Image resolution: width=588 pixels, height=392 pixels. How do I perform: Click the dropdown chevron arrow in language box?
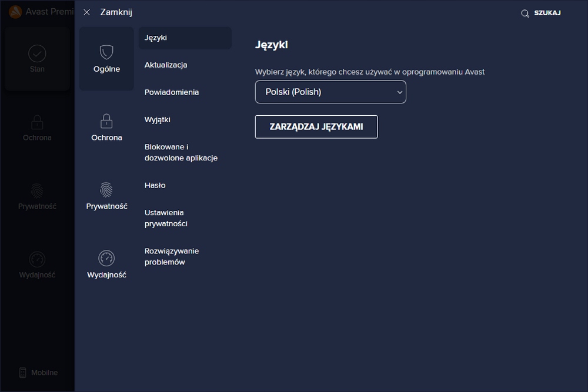[x=400, y=92]
